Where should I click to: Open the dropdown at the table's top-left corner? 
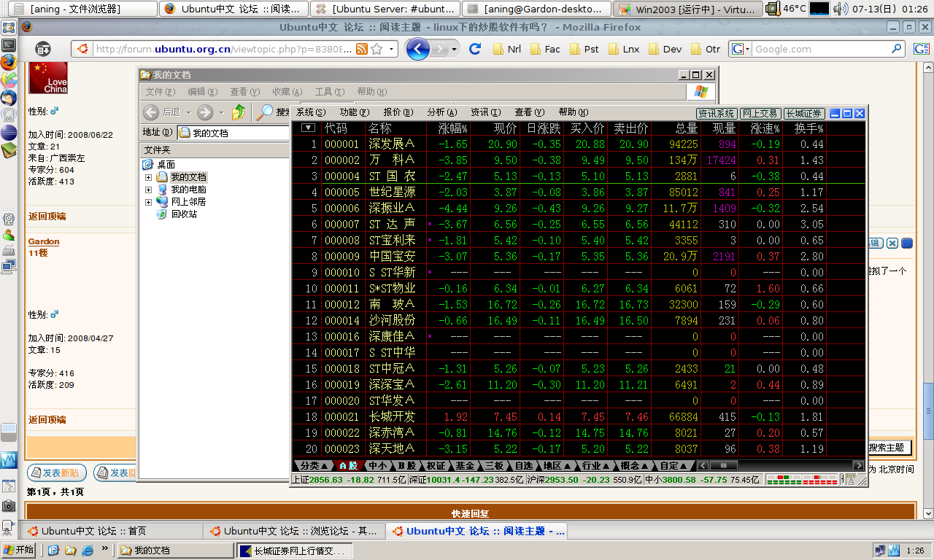coord(307,128)
